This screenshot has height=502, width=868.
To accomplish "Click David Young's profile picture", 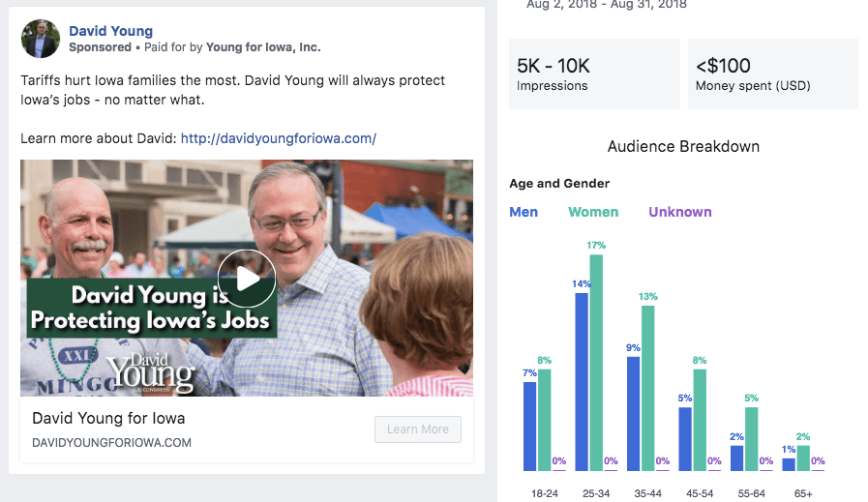I will [x=40, y=39].
